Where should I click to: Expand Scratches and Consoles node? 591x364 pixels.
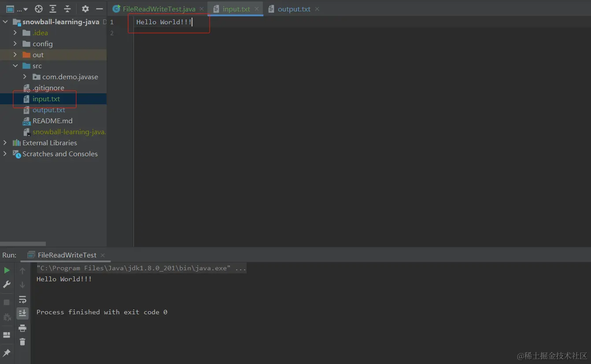pos(5,154)
